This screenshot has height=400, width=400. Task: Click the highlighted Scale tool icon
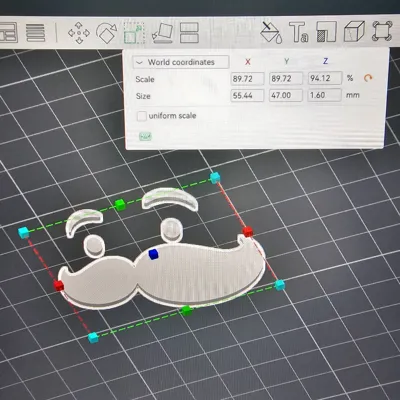(x=134, y=33)
